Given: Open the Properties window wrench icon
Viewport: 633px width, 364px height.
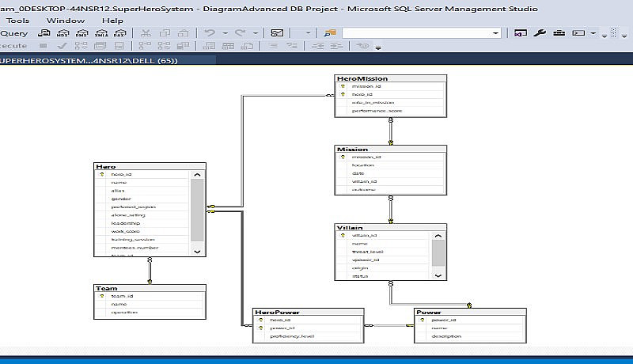Looking at the screenshot, I should 540,33.
